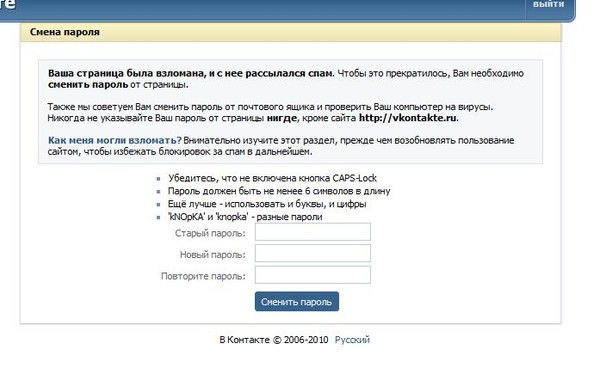Click the Повторите пароль label
Viewport: 600px width, 368px height.
pyautogui.click(x=203, y=276)
